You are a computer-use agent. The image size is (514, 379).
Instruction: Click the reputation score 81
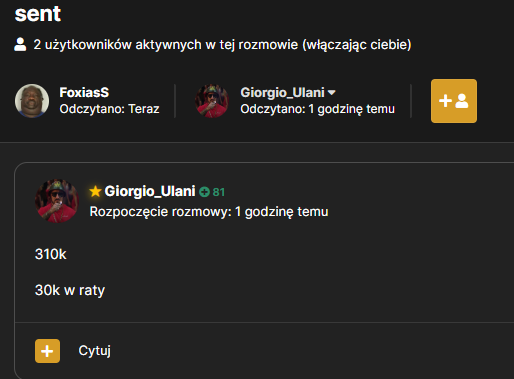[219, 192]
